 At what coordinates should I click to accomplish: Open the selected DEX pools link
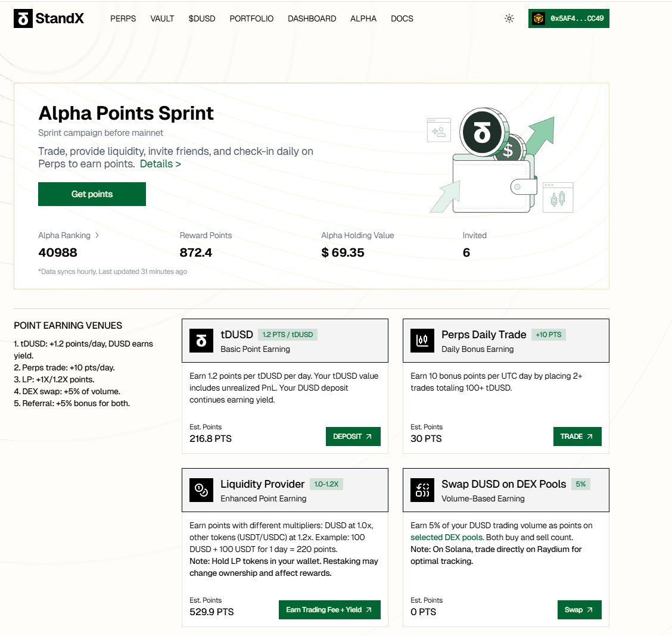coord(447,538)
